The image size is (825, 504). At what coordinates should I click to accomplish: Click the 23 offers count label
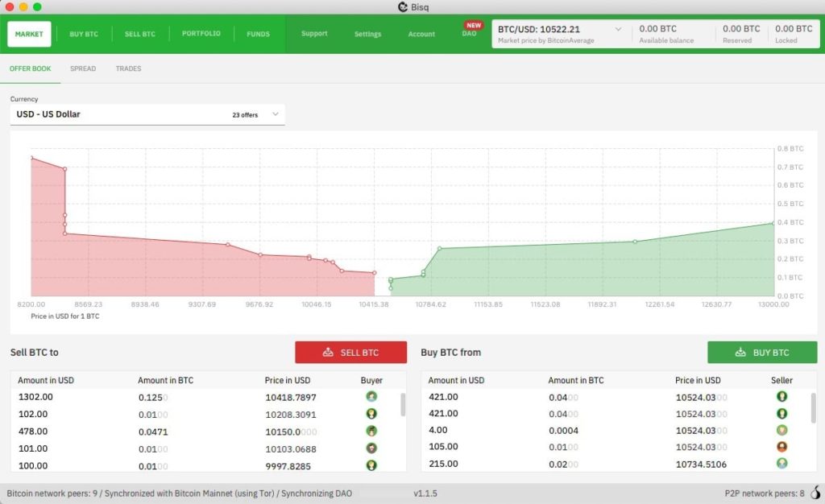245,114
